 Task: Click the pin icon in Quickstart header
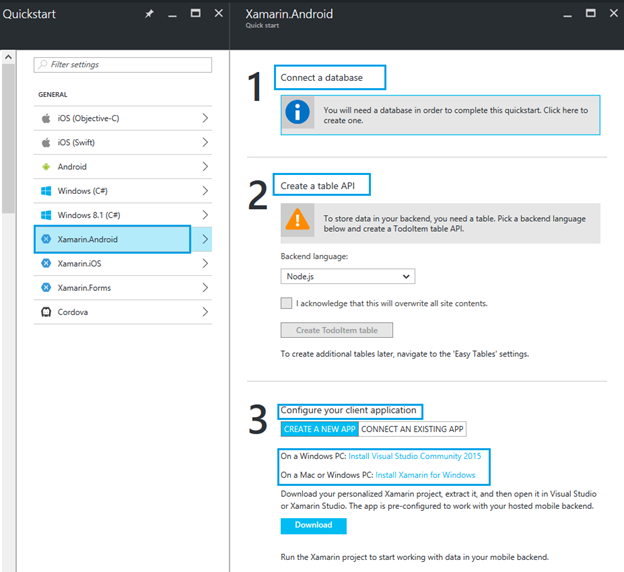[150, 14]
